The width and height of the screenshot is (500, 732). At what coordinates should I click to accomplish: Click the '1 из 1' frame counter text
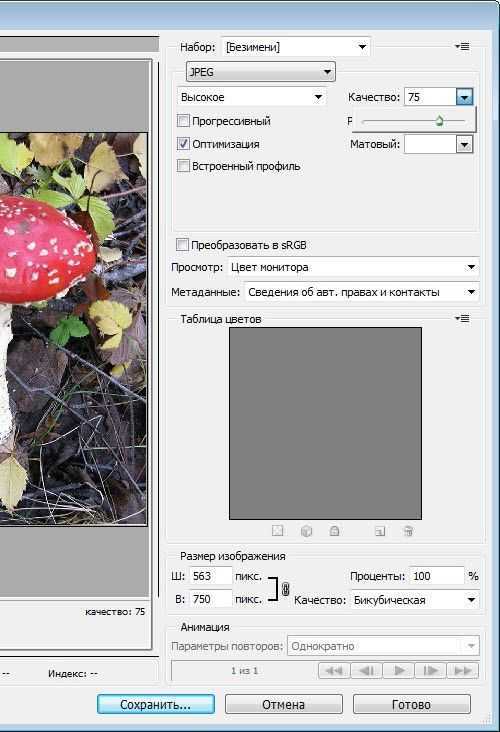245,671
